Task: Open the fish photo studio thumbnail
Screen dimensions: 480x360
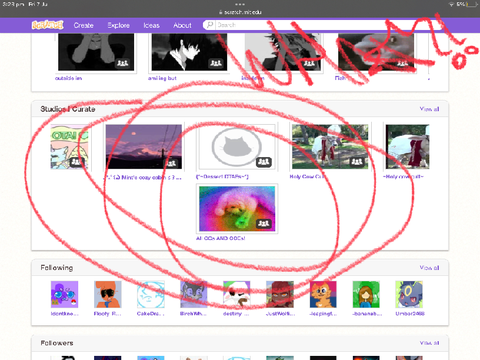Action: coord(376,52)
